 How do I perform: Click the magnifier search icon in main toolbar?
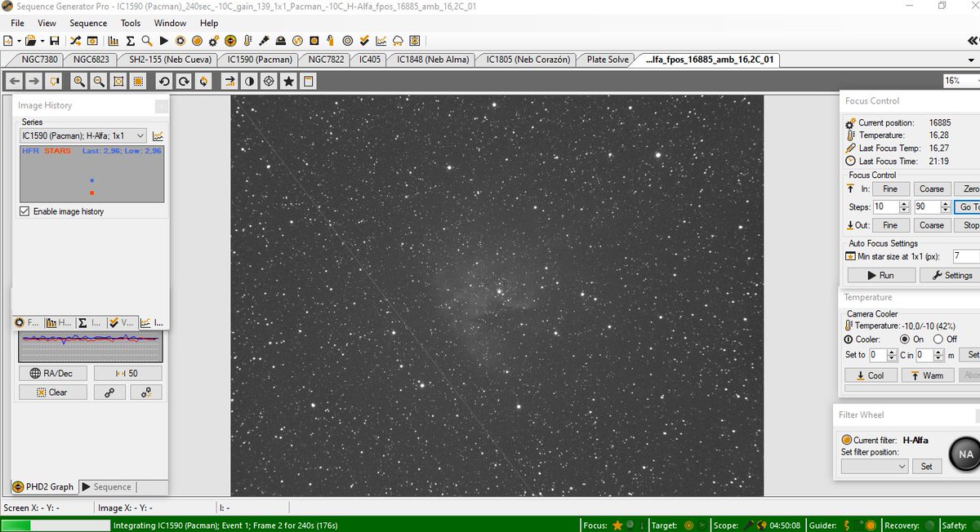point(146,41)
